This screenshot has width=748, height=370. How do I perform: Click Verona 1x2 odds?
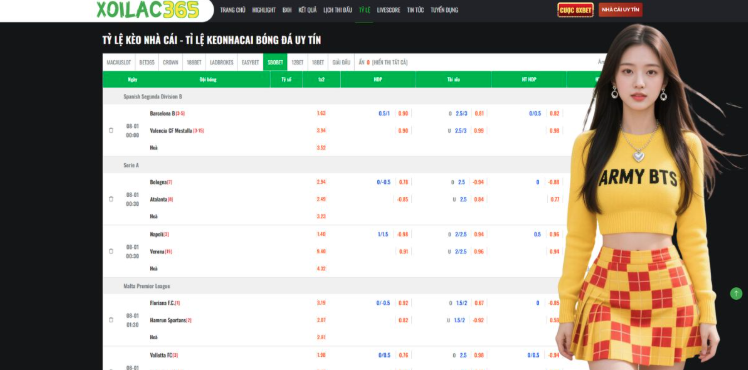click(x=321, y=251)
